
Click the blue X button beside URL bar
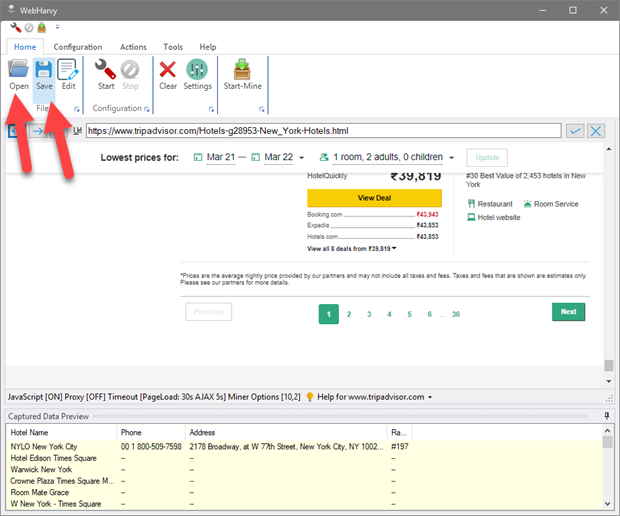coord(597,131)
